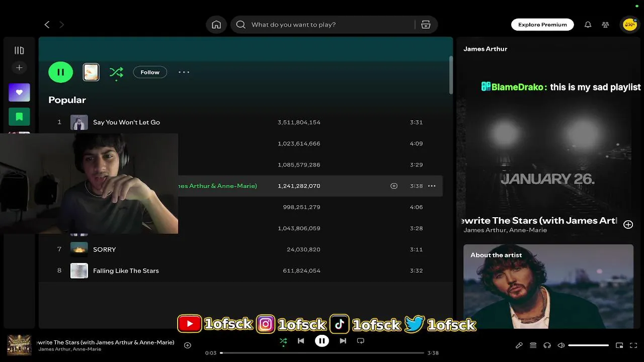Open Say You Won't Let Go cover art

point(79,122)
